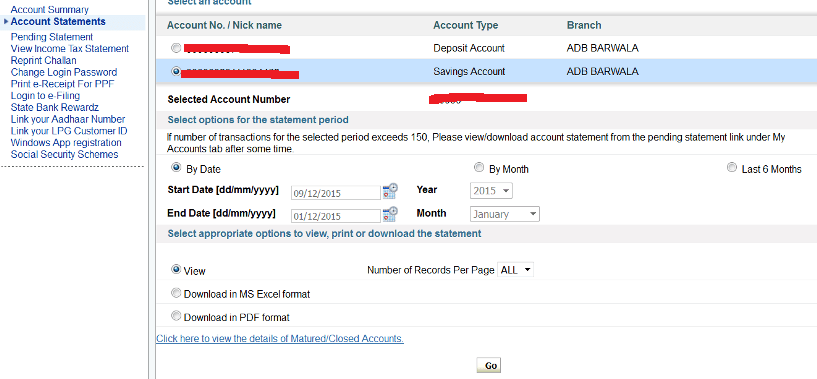The image size is (817, 379).
Task: Click the Account Type column header
Action: (x=466, y=25)
